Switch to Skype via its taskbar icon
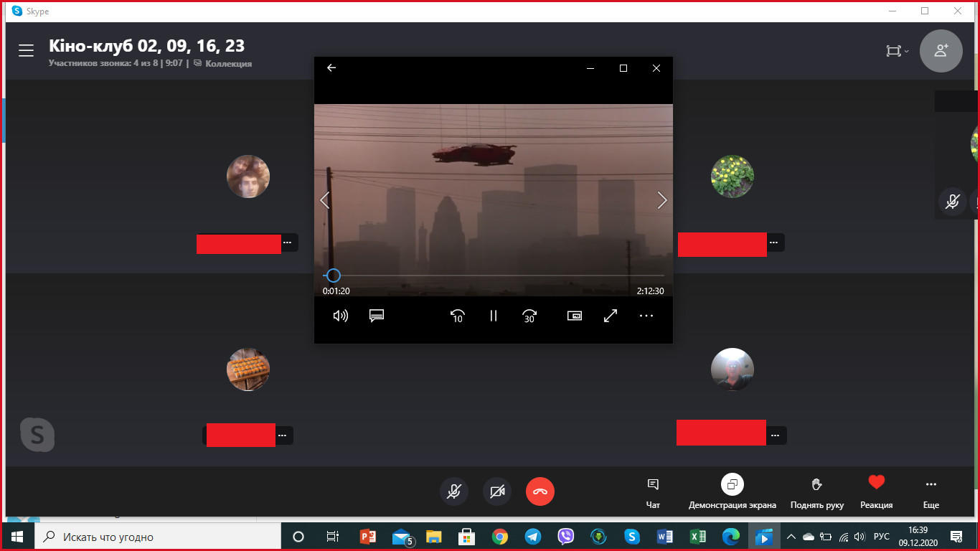Screen dimensions: 980x551 (631, 537)
